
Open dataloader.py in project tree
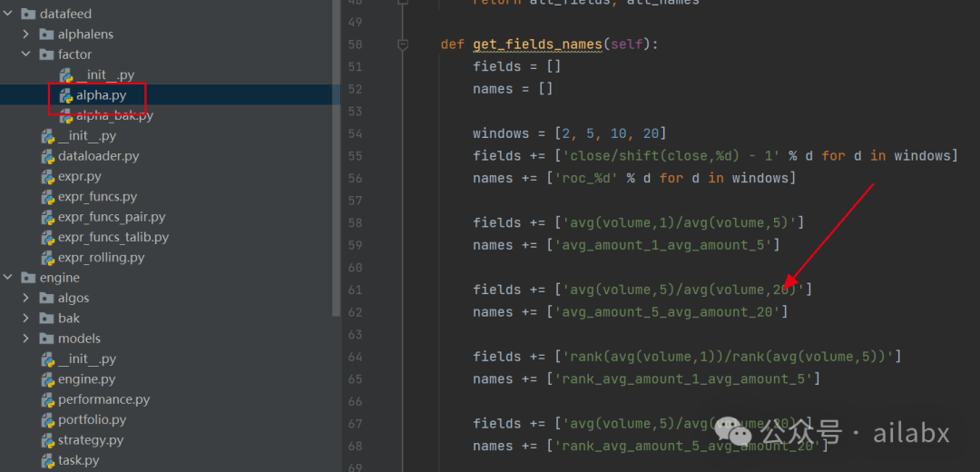99,156
